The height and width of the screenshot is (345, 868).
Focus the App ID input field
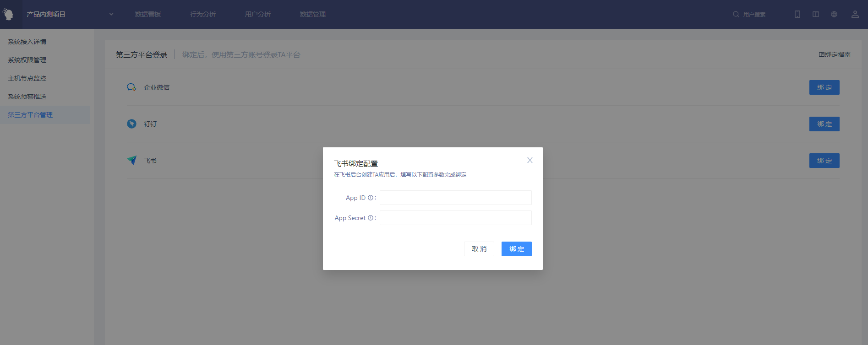[455, 198]
